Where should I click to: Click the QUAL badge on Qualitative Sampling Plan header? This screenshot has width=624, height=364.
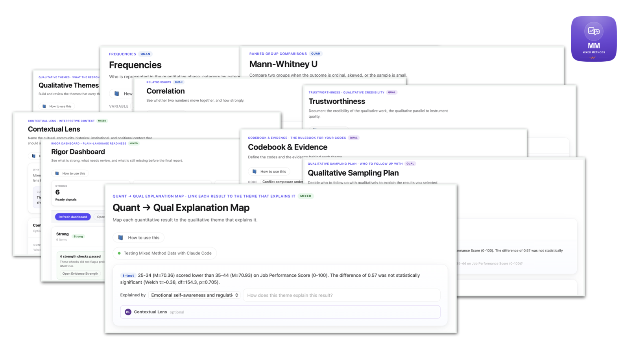(410, 164)
